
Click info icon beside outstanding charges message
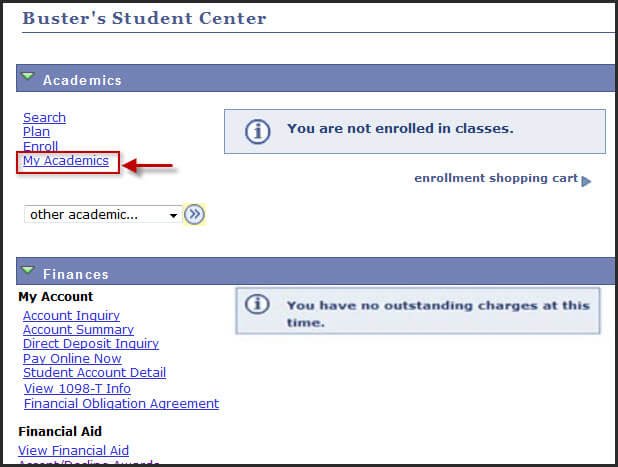257,304
